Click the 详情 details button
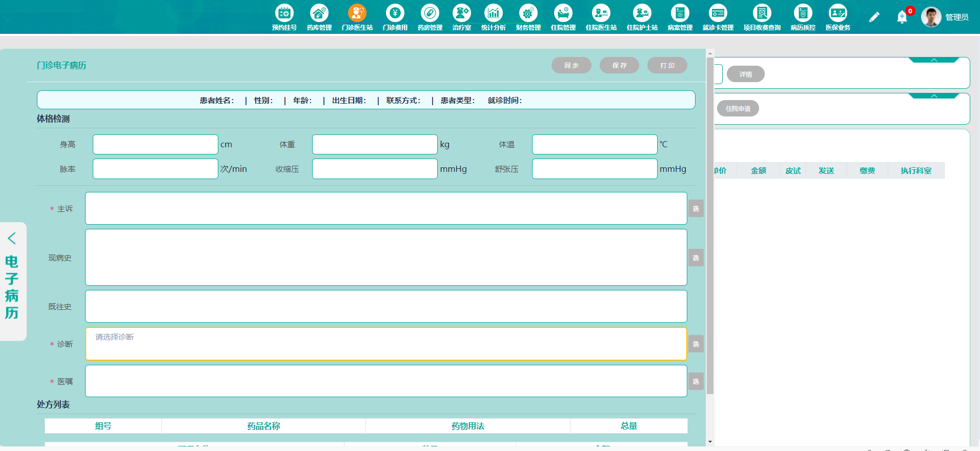The width and height of the screenshot is (980, 451). [x=746, y=74]
